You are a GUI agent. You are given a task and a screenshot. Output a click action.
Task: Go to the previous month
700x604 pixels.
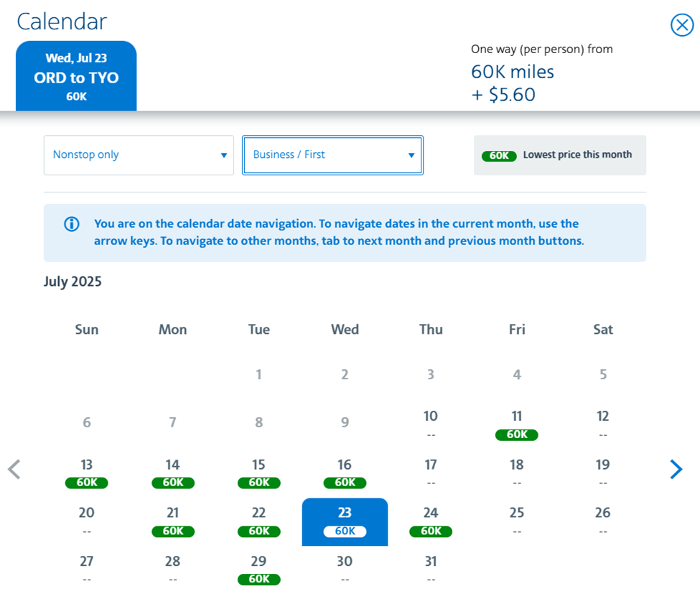pos(14,469)
